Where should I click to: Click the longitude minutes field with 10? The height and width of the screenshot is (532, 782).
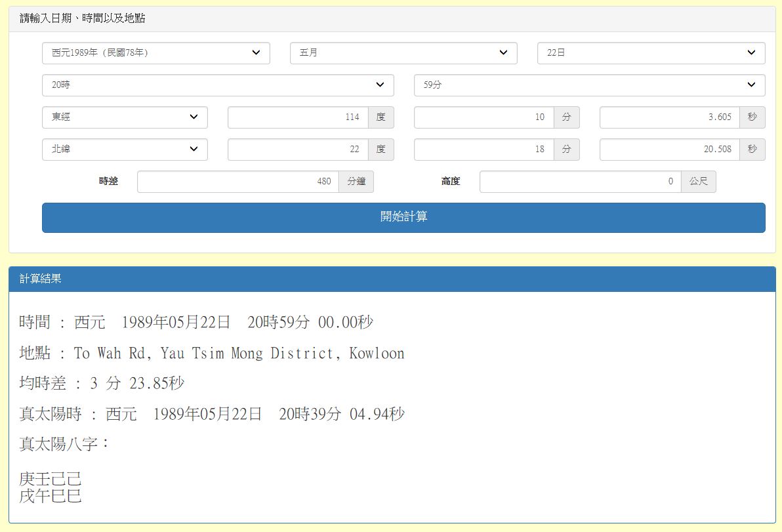pos(484,117)
